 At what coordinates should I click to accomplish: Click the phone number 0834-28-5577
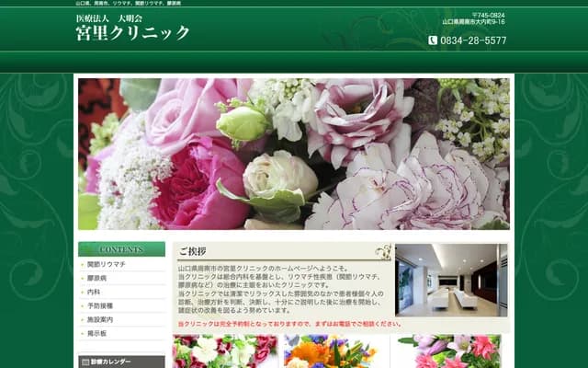473,40
